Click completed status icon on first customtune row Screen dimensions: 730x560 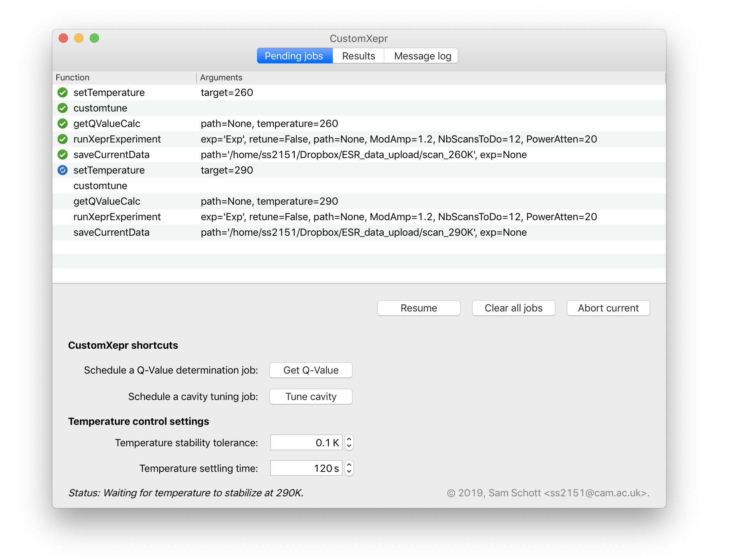[63, 108]
